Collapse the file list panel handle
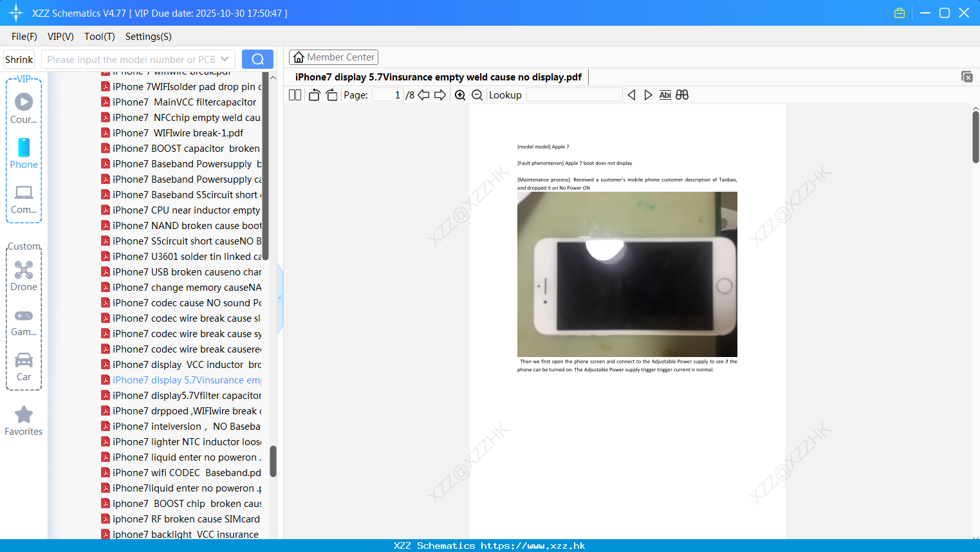The image size is (980, 552). [x=280, y=298]
